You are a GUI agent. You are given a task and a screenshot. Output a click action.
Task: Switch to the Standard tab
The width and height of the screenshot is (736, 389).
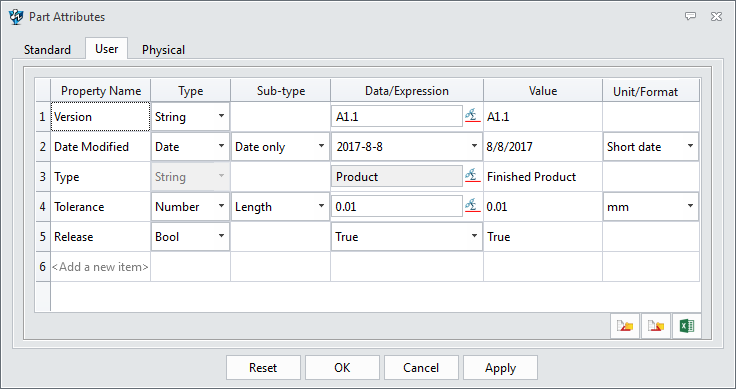(47, 50)
